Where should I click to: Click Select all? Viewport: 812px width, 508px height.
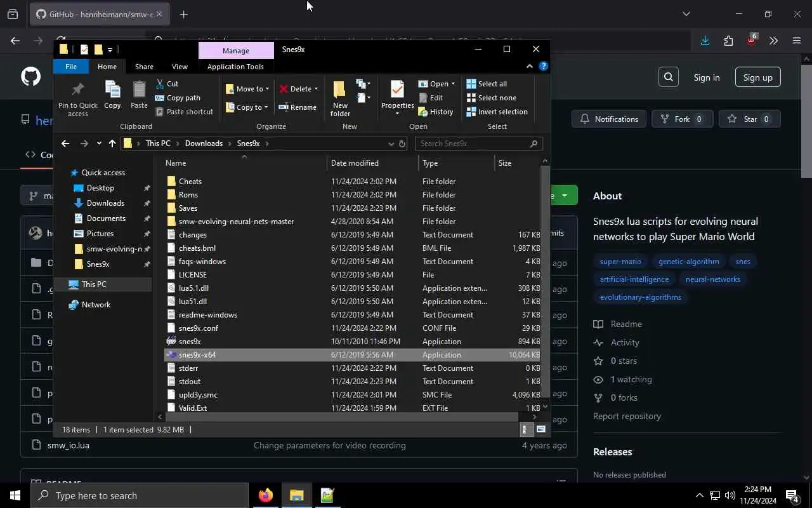click(487, 84)
